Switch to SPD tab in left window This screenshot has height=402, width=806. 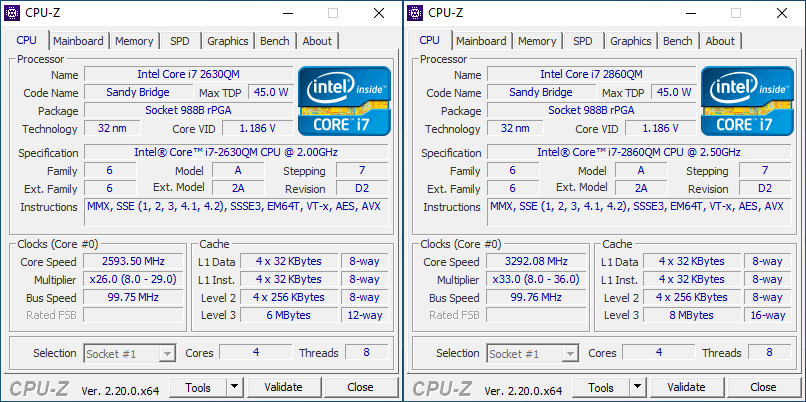[x=180, y=41]
